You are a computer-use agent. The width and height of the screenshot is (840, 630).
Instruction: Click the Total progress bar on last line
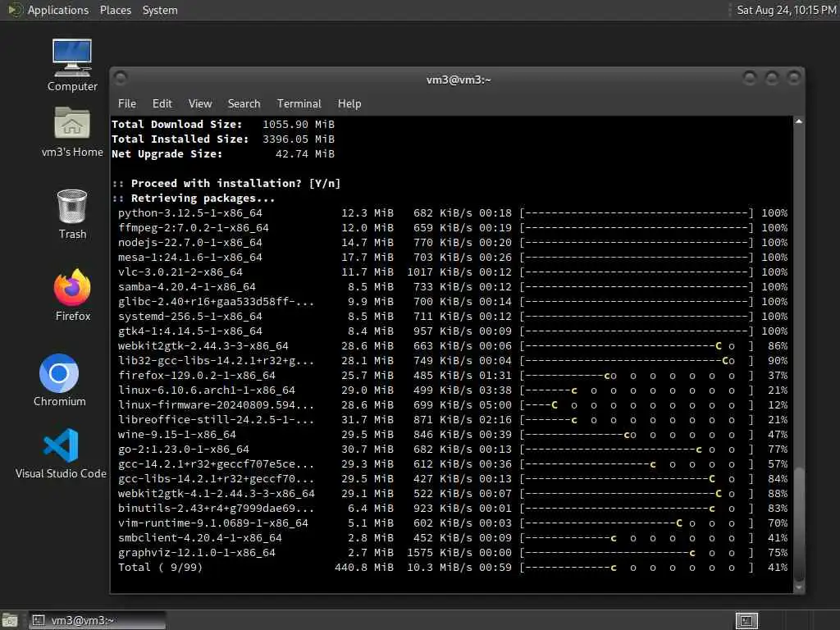(637, 568)
